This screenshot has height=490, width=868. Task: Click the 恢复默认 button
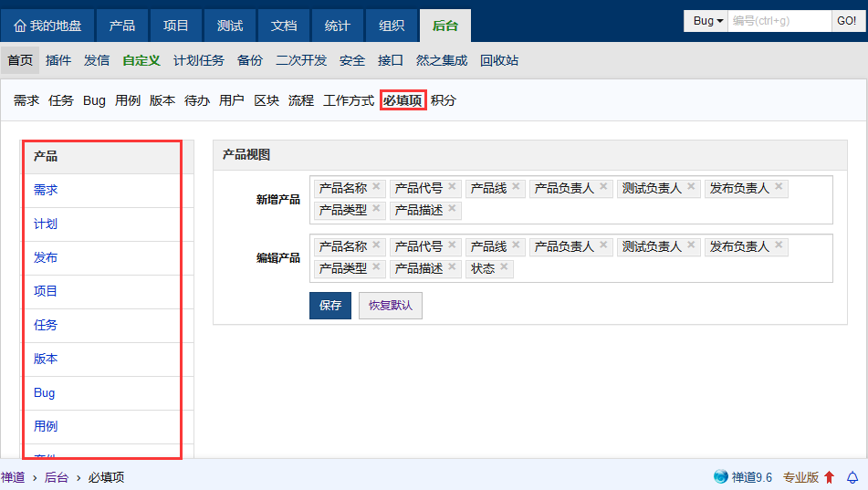[x=391, y=305]
